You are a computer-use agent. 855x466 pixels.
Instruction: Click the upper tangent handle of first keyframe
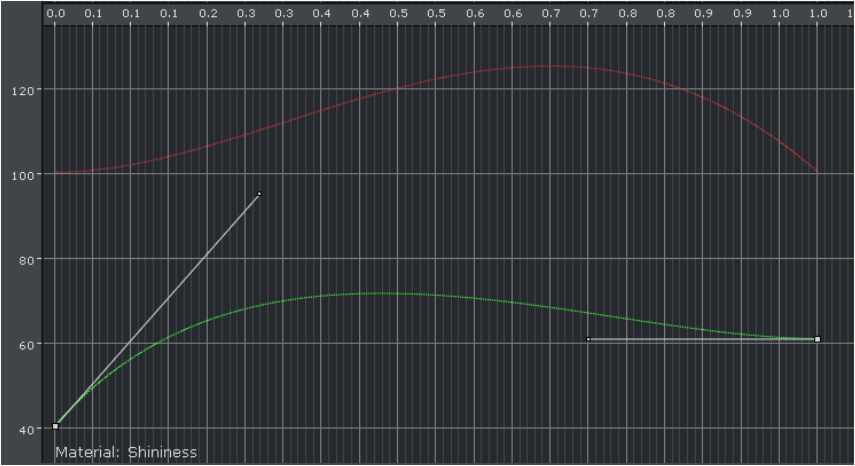point(259,194)
